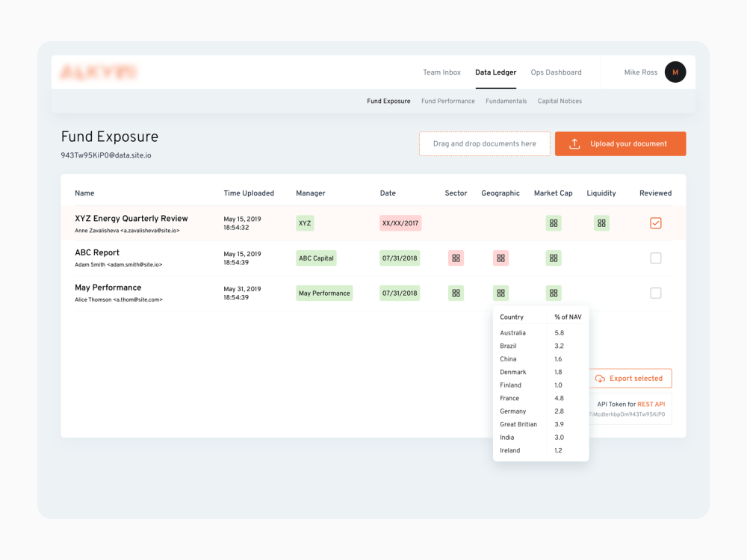The width and height of the screenshot is (747, 560).
Task: Open Liquidity breakdown for XYZ Energy Quarterly Review
Action: tap(601, 223)
